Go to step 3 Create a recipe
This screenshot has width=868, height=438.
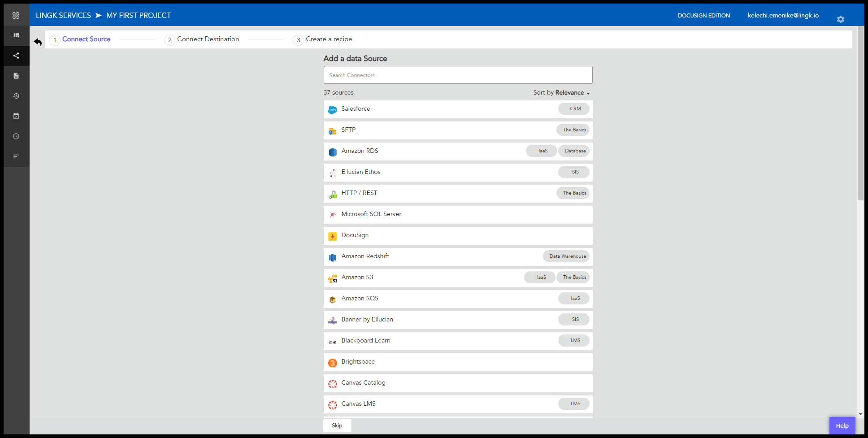[322, 39]
